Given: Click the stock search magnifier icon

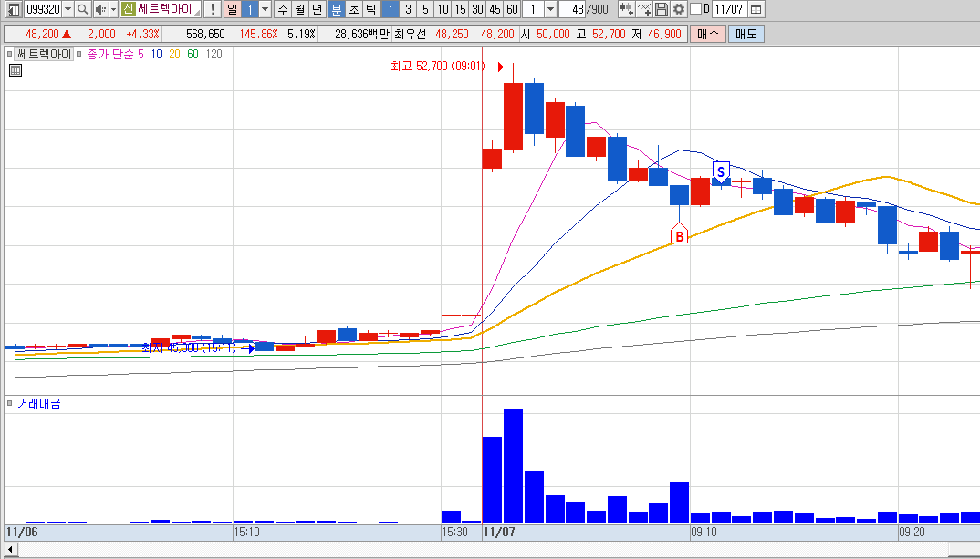Looking at the screenshot, I should tap(82, 9).
